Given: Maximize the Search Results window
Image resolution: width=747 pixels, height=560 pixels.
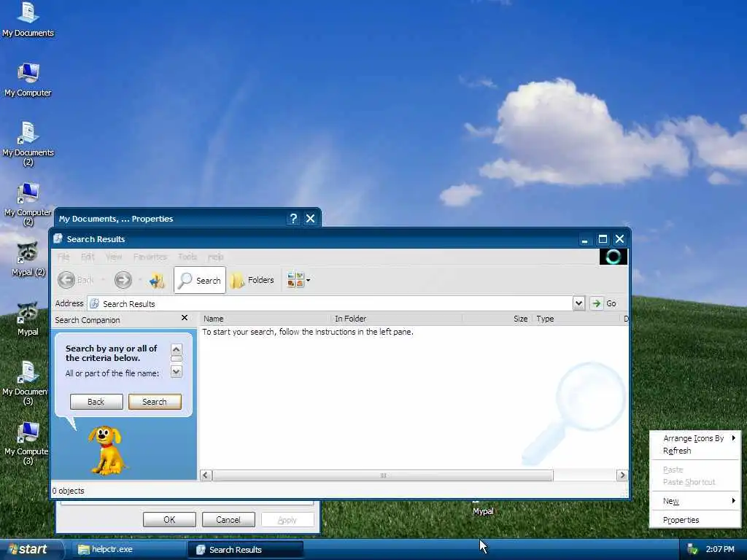Looking at the screenshot, I should 603,239.
